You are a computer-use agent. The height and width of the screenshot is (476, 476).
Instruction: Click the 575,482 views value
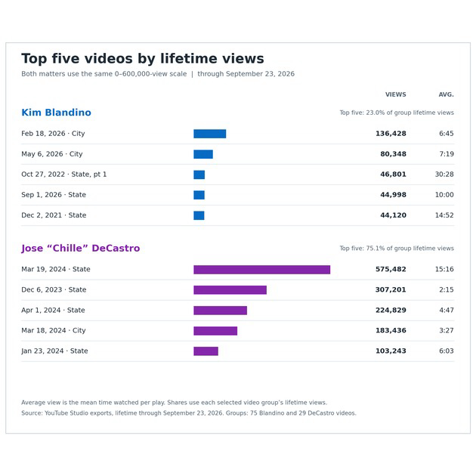click(391, 269)
